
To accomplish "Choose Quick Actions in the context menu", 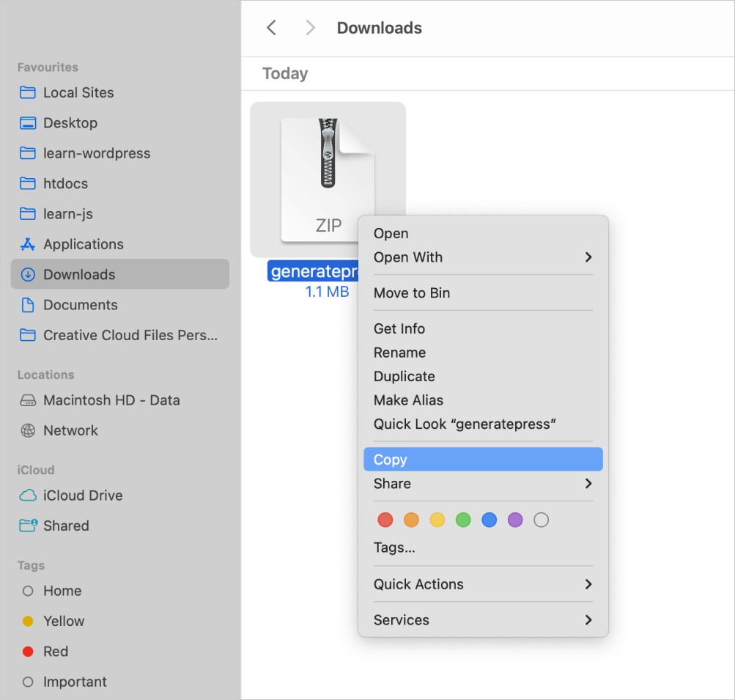I will coord(483,584).
